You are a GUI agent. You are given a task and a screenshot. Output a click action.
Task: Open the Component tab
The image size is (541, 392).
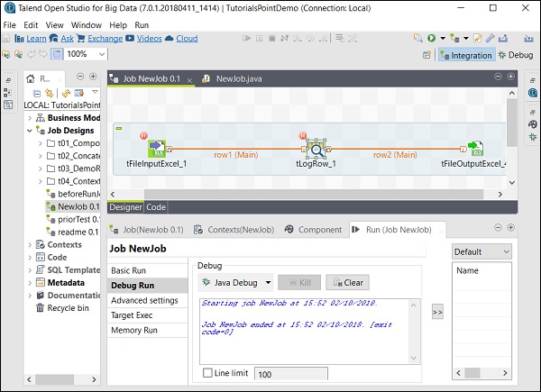pos(313,230)
